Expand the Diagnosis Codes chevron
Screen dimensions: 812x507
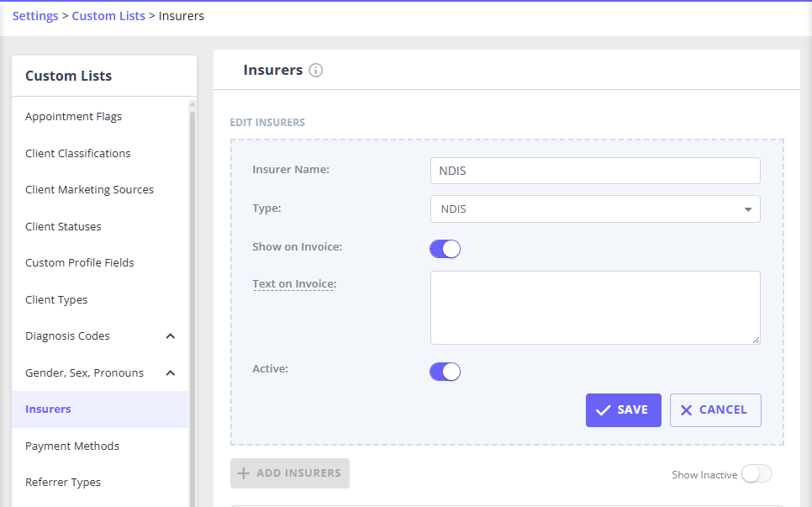[x=171, y=336]
